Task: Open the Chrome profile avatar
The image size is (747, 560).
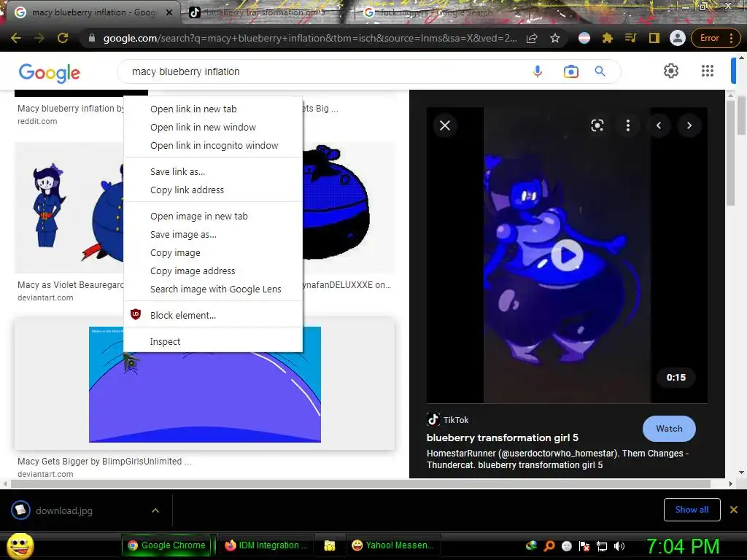Action: [x=677, y=38]
